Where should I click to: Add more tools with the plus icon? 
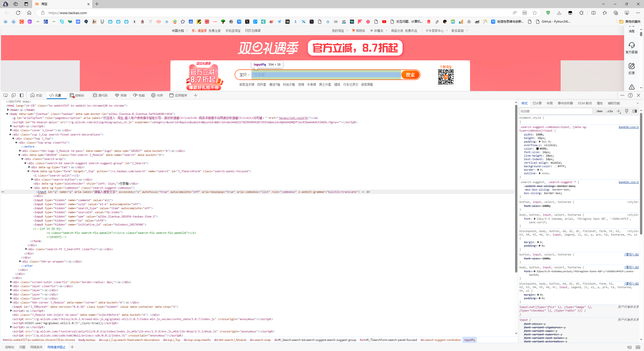pyautogui.click(x=196, y=95)
